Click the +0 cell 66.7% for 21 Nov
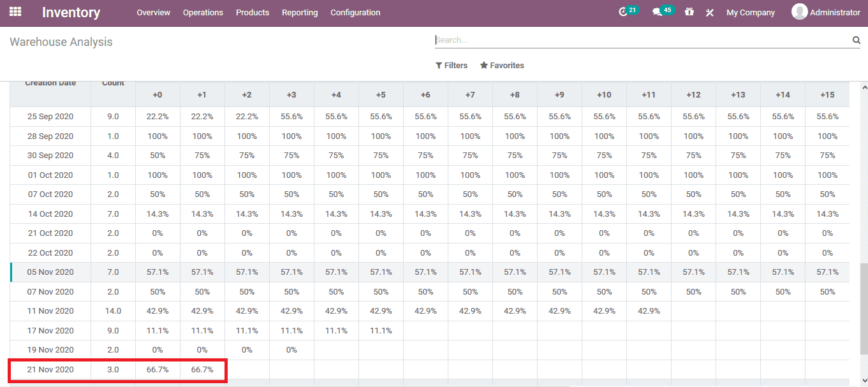Screen dimensions: 868x387 pos(158,370)
